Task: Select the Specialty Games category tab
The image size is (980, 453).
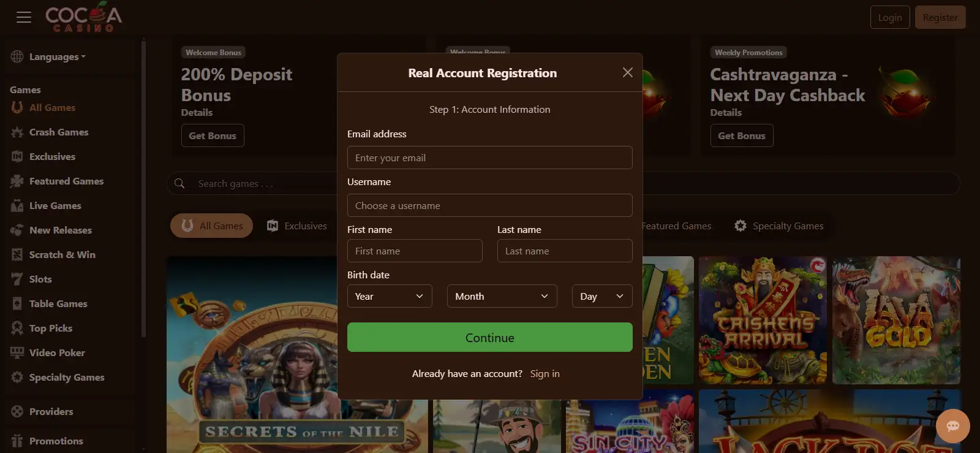Action: coord(779,226)
